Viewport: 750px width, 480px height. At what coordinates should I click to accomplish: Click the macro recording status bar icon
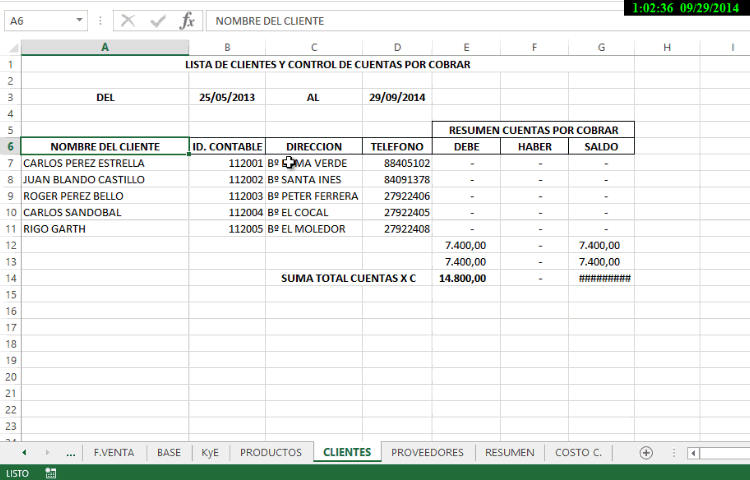[x=50, y=473]
